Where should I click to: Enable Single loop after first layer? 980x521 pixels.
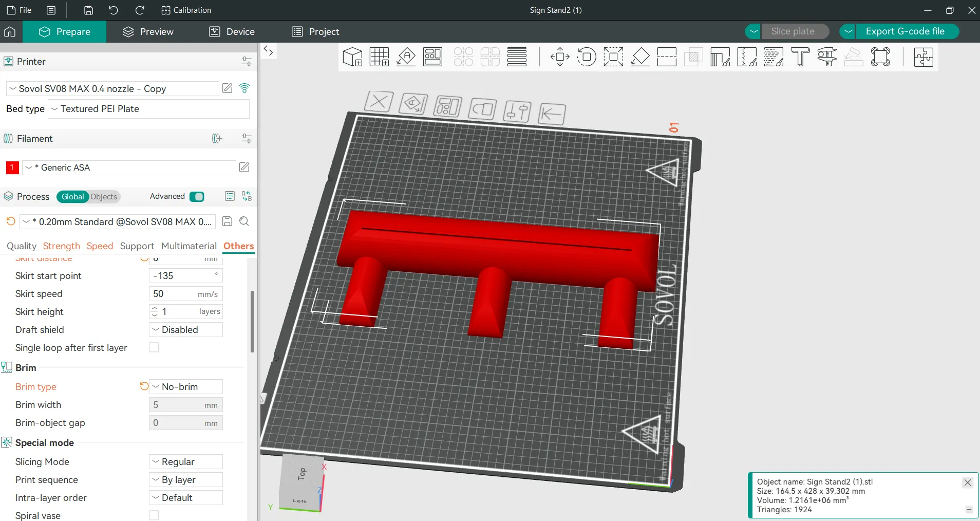pyautogui.click(x=154, y=347)
